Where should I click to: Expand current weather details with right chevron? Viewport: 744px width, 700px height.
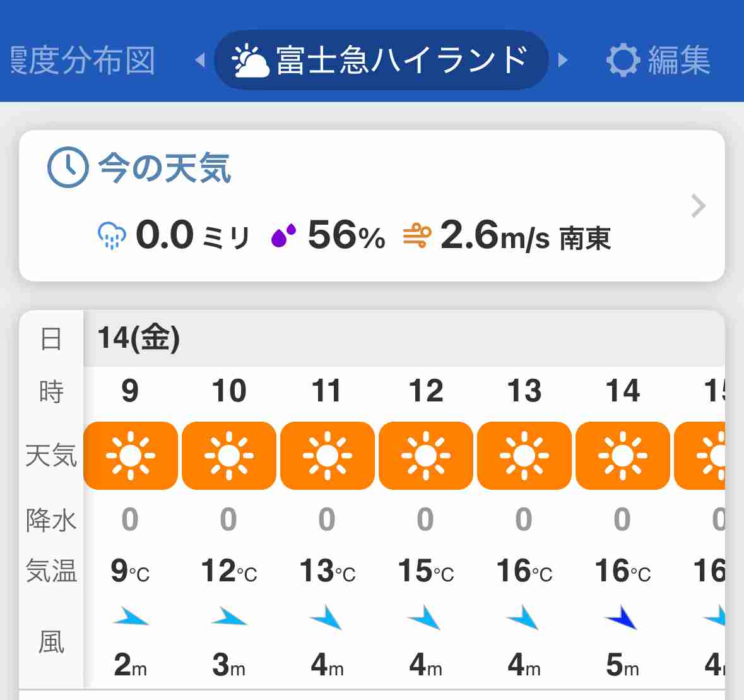pos(698,206)
